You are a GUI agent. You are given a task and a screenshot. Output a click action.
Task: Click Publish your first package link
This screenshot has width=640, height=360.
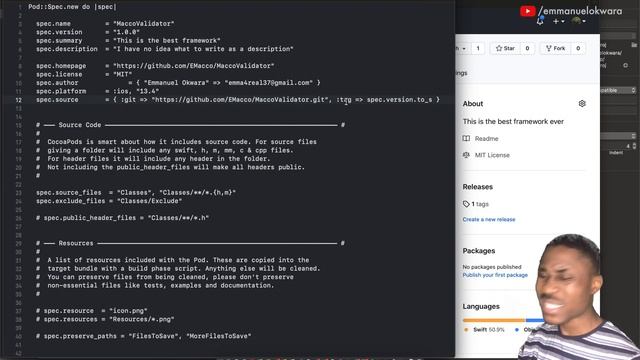(495, 275)
